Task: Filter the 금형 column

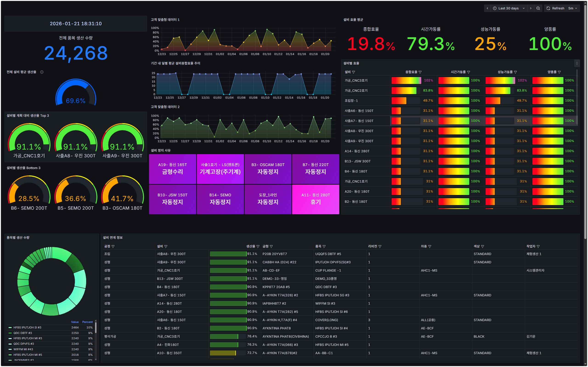Action: click(x=271, y=246)
